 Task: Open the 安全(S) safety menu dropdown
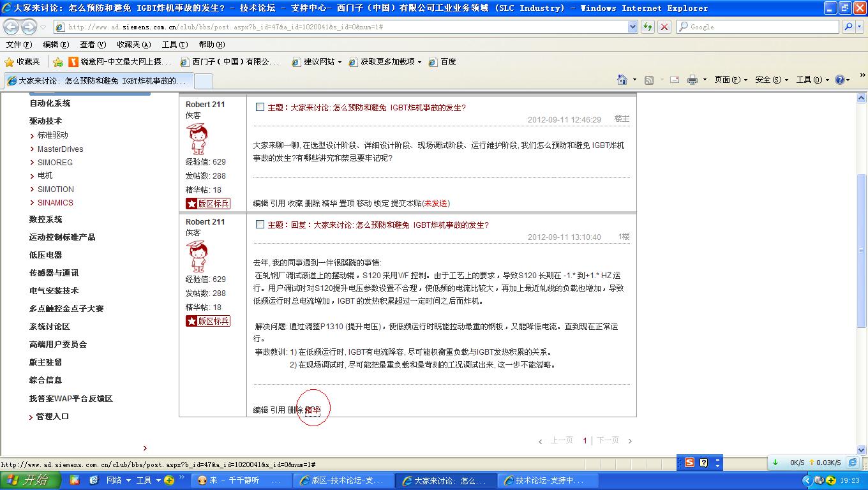(x=772, y=80)
